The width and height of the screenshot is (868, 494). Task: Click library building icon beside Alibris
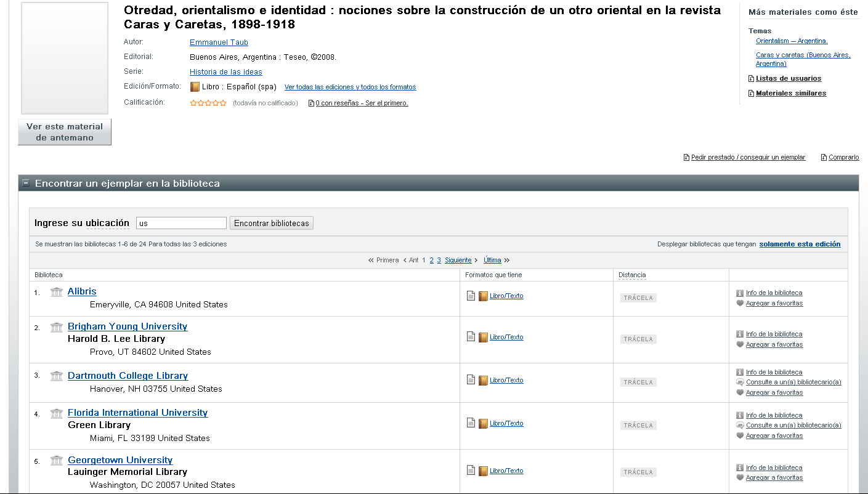[57, 292]
